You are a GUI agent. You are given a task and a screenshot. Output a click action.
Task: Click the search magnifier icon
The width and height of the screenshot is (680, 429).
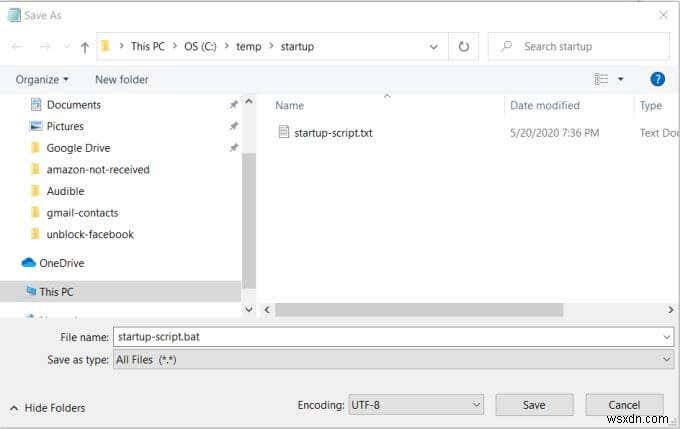tap(506, 46)
